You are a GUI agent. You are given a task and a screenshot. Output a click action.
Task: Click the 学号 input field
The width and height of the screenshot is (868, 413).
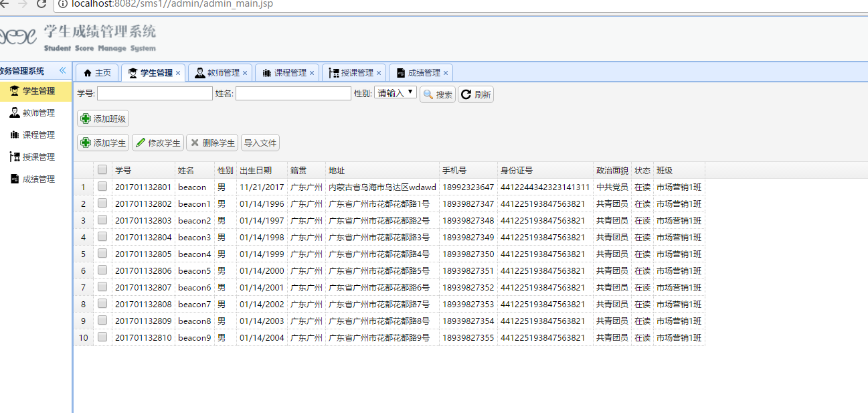pyautogui.click(x=155, y=94)
